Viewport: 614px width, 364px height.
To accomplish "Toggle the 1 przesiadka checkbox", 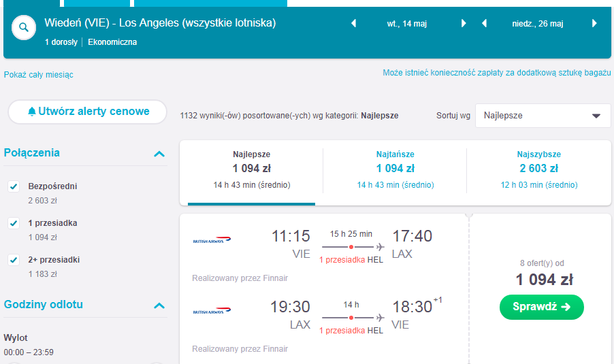I will point(14,223).
